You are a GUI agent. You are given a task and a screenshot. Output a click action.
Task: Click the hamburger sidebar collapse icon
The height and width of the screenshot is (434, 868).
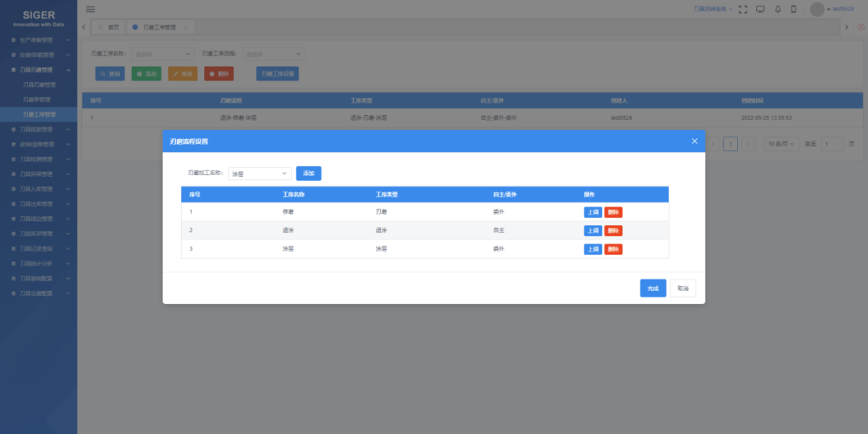pos(90,9)
